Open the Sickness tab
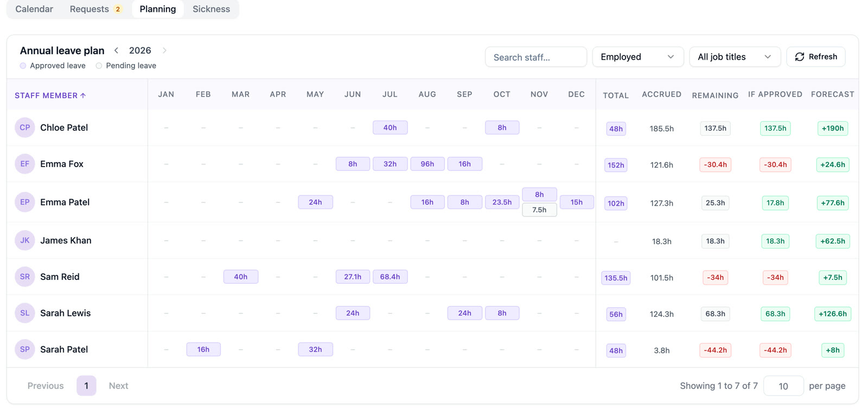Viewport: 868px width, 408px height. tap(211, 9)
